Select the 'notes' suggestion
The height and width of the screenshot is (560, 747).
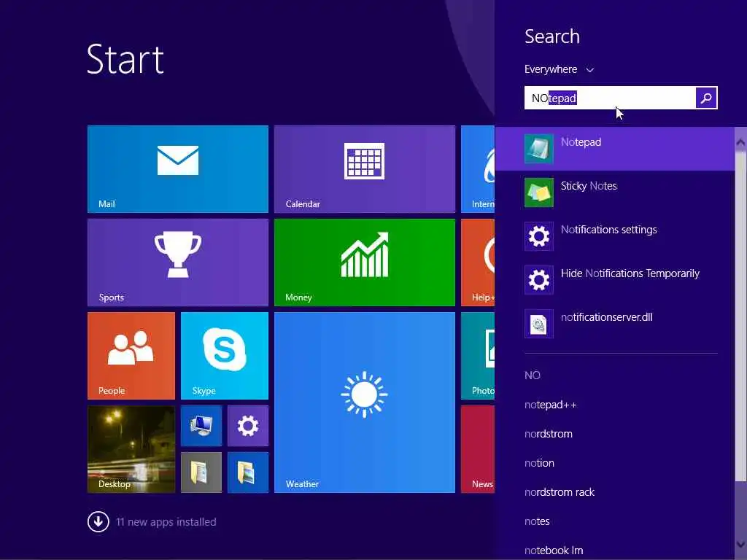pyautogui.click(x=537, y=521)
